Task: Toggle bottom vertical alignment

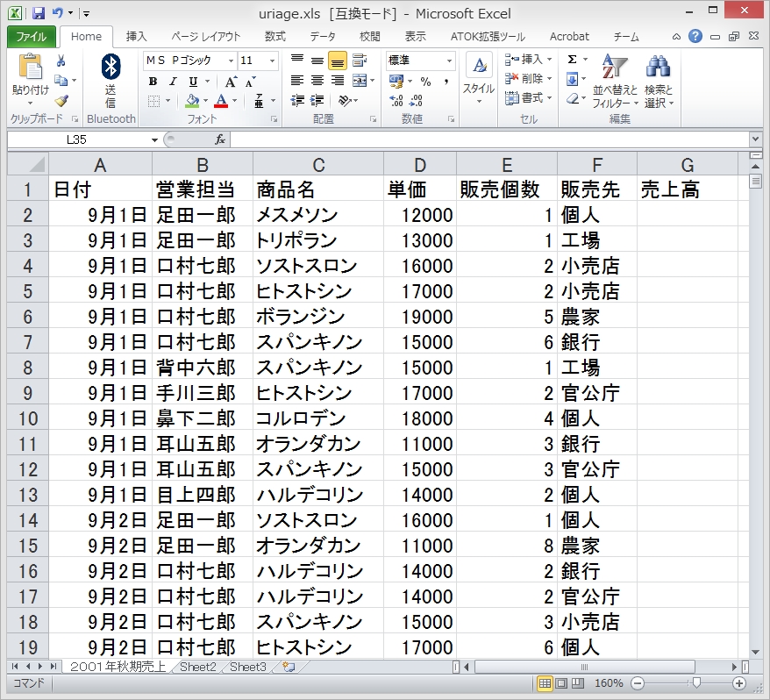Action: coord(338,61)
